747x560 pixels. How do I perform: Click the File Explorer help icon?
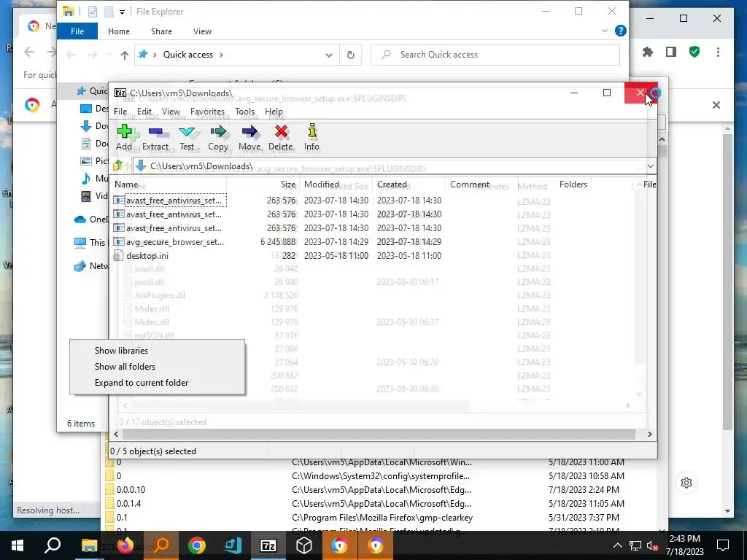621,31
